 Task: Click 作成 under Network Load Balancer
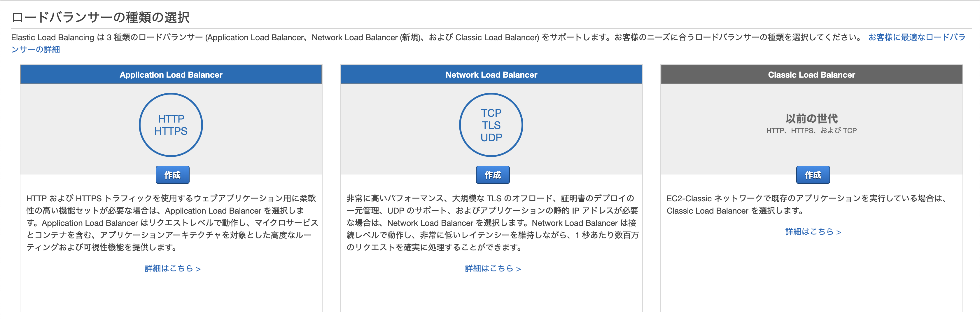[493, 175]
